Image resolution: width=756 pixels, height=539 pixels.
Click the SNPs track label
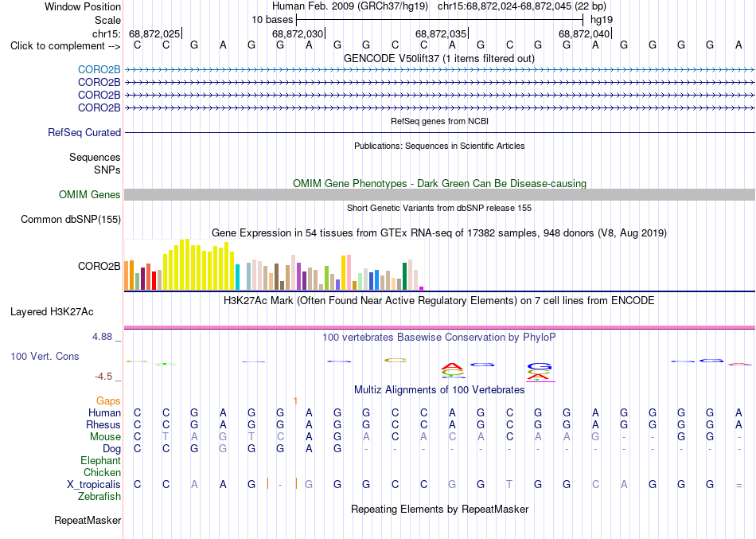[x=107, y=170]
